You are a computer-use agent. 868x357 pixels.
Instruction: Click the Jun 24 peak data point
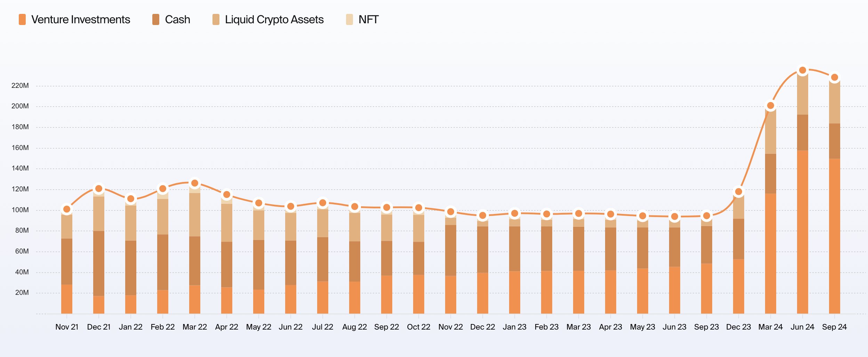(x=803, y=70)
